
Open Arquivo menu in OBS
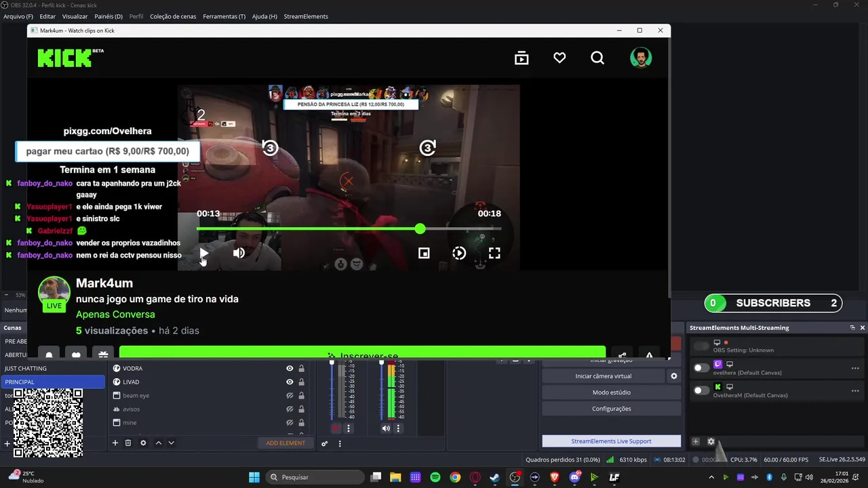(18, 16)
